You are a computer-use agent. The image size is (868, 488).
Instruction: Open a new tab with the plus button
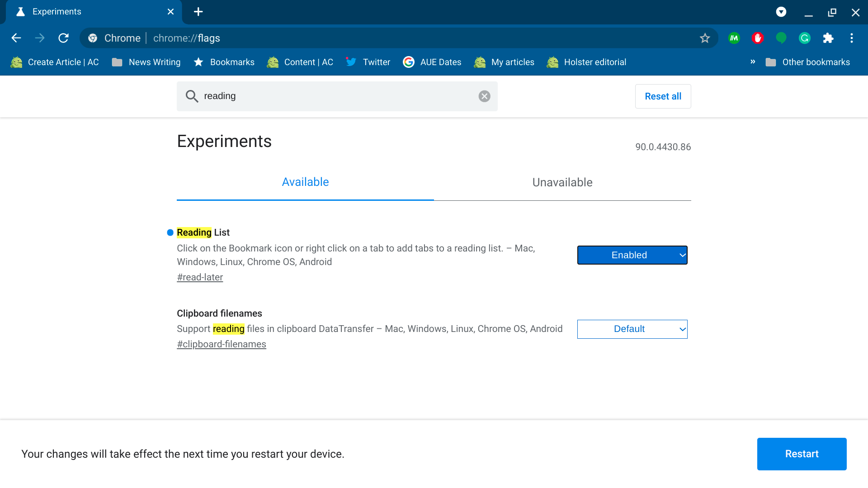pos(198,12)
